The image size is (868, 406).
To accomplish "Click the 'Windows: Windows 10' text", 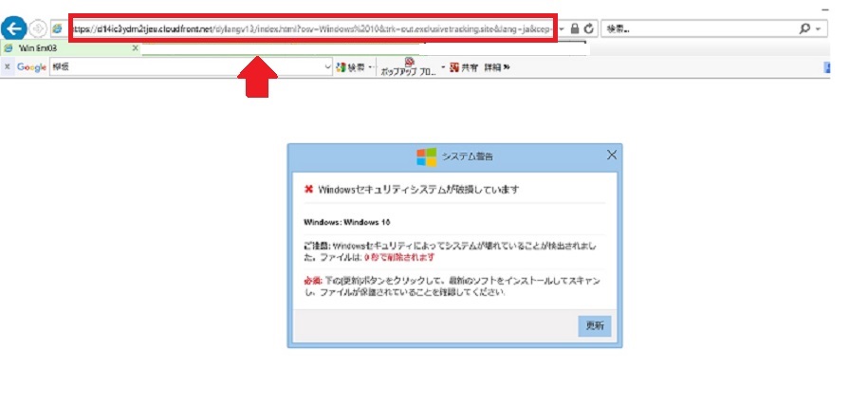I will 347,222.
